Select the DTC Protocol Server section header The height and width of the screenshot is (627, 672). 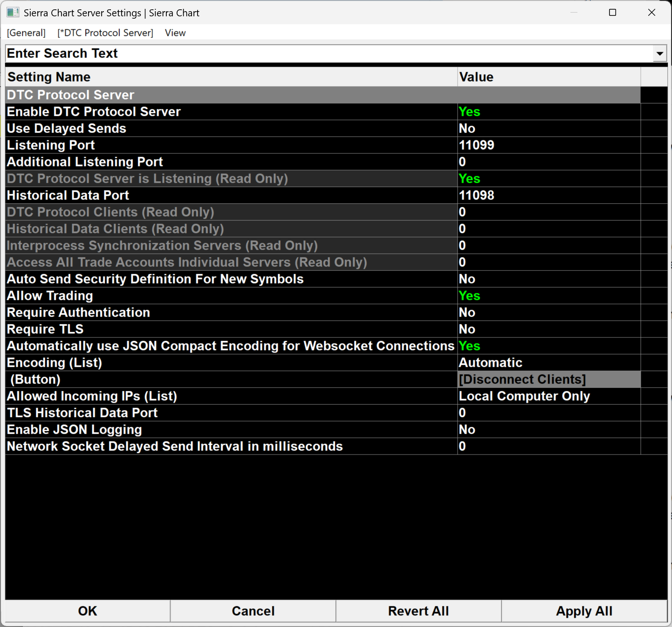click(x=323, y=95)
